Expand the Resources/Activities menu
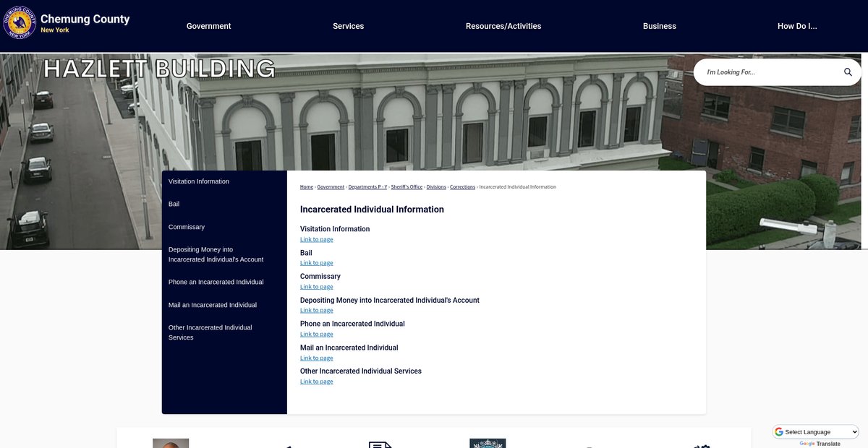This screenshot has width=868, height=448. pyautogui.click(x=503, y=26)
